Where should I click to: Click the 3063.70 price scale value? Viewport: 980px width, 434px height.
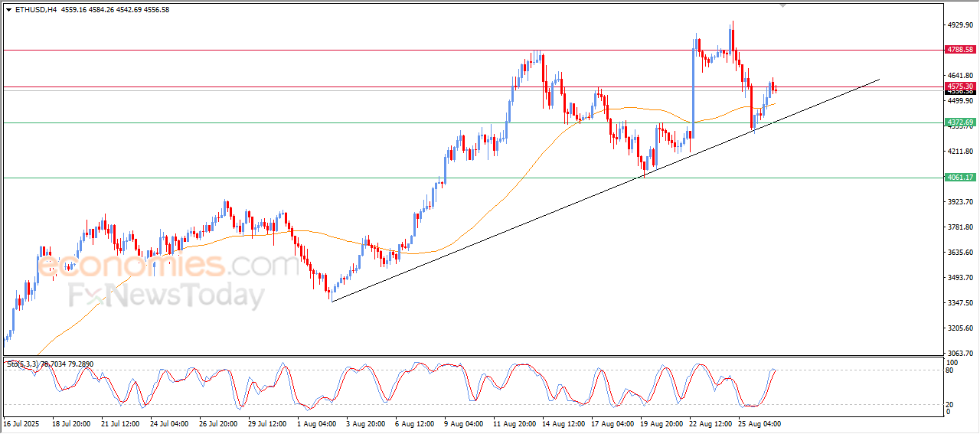click(x=960, y=354)
